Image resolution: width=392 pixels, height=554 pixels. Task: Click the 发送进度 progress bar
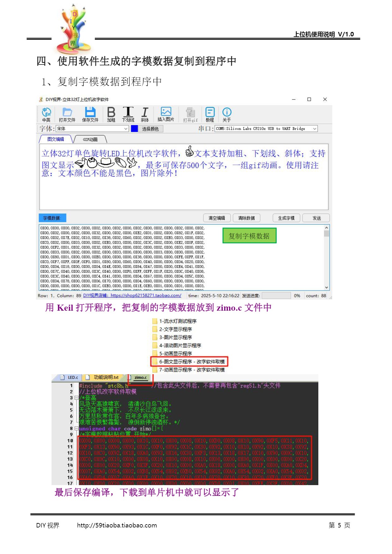pos(276,295)
